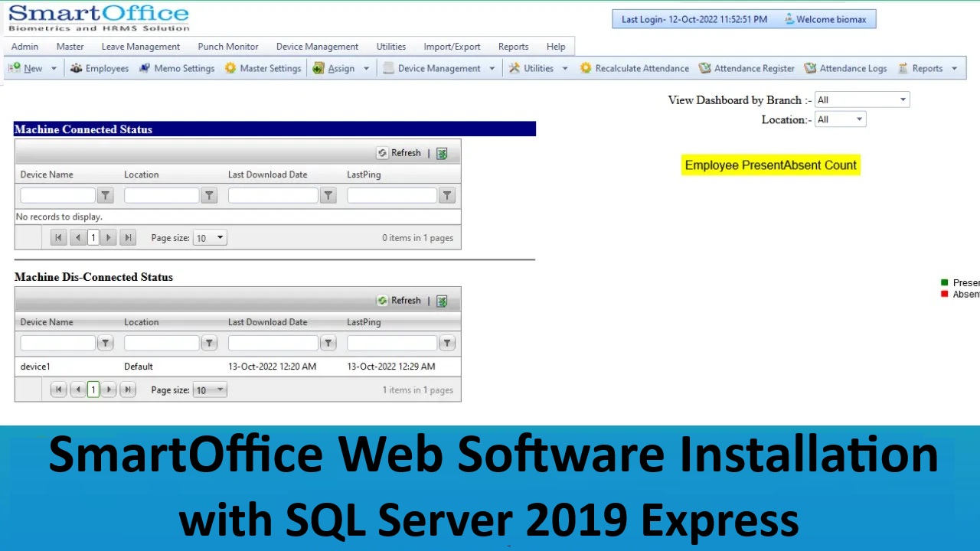Click Refresh on Machine Connected Status
The height and width of the screenshot is (551, 980).
400,152
